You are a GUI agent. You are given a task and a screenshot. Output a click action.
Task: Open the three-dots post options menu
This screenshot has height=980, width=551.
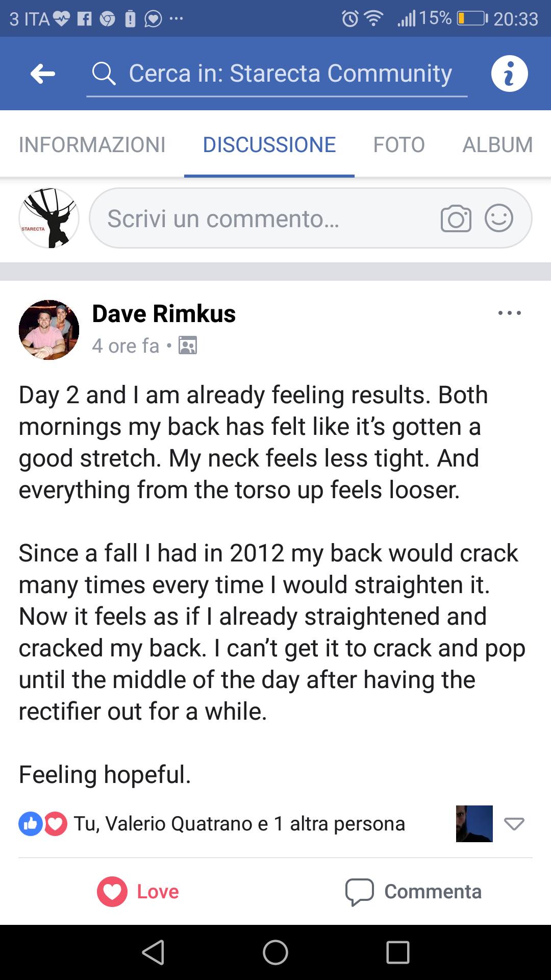[x=509, y=313]
